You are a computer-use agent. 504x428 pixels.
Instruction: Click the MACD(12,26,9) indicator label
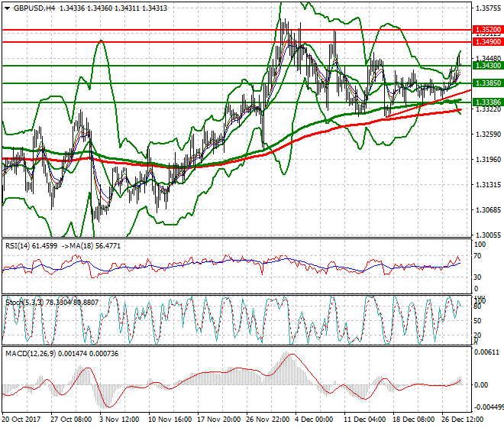coord(31,354)
